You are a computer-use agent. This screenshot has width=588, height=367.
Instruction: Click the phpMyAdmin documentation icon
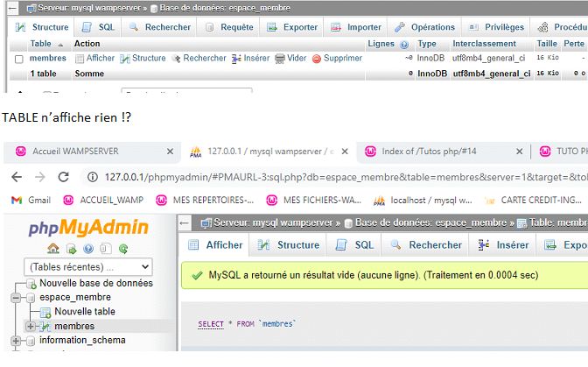pos(88,249)
